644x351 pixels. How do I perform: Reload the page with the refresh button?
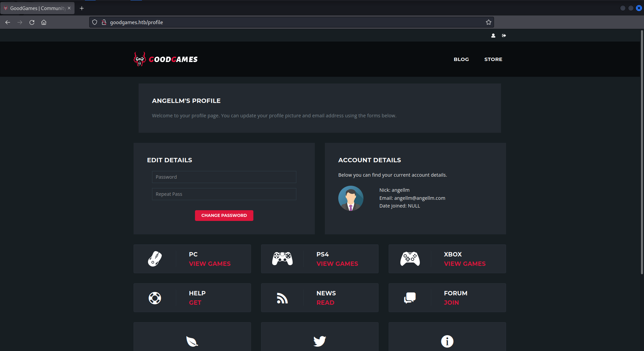32,22
